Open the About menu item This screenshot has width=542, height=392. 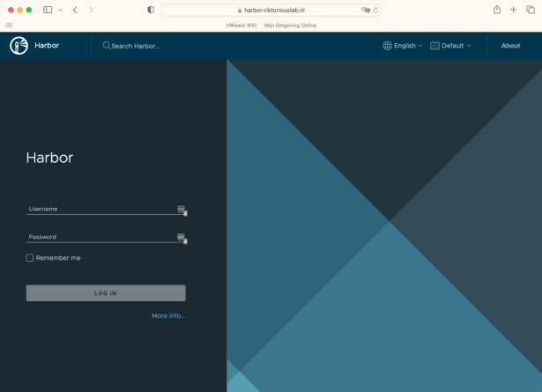(510, 46)
